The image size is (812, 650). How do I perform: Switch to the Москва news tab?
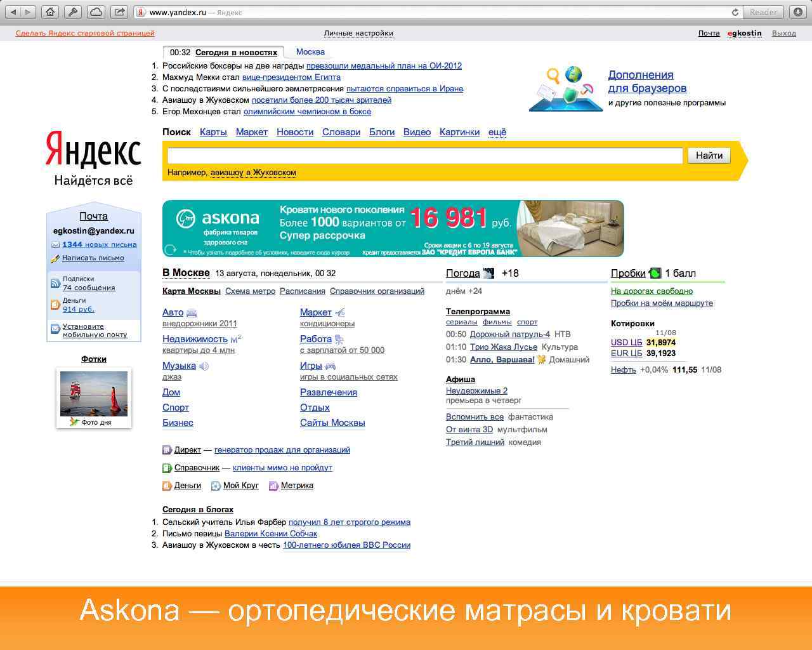point(310,51)
